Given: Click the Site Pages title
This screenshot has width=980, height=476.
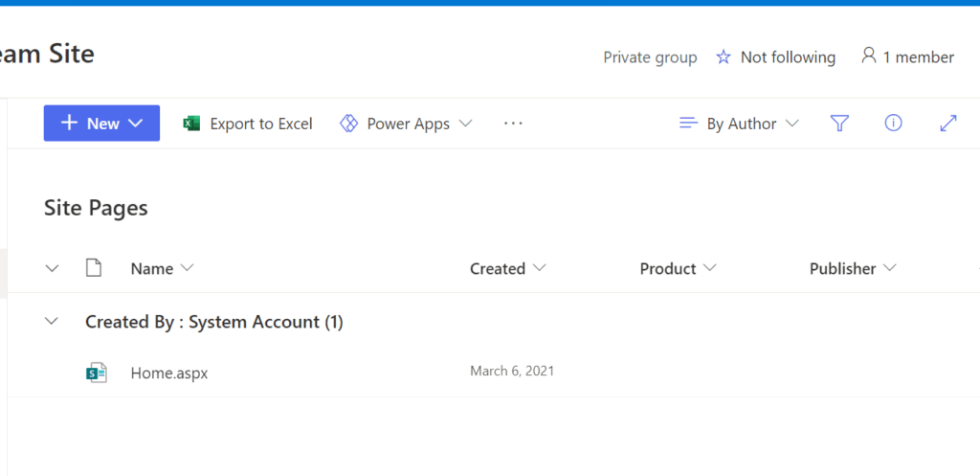Looking at the screenshot, I should pyautogui.click(x=96, y=208).
